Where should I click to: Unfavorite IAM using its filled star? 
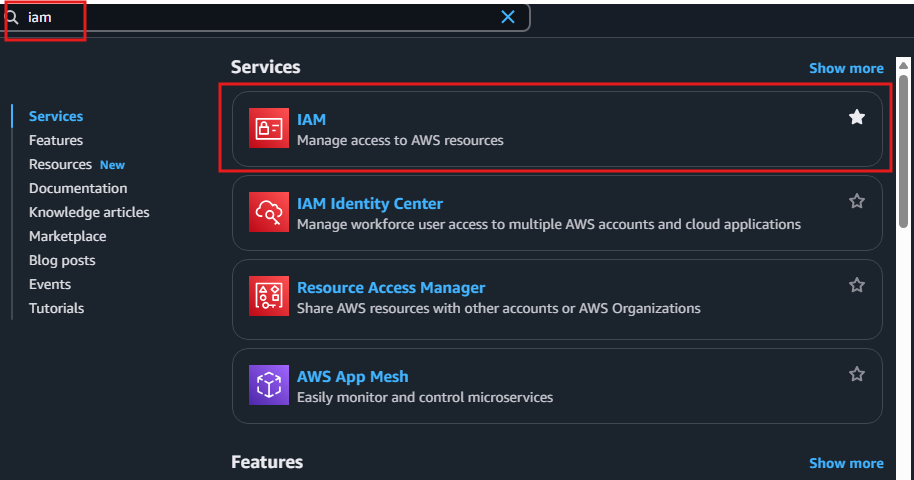(857, 117)
